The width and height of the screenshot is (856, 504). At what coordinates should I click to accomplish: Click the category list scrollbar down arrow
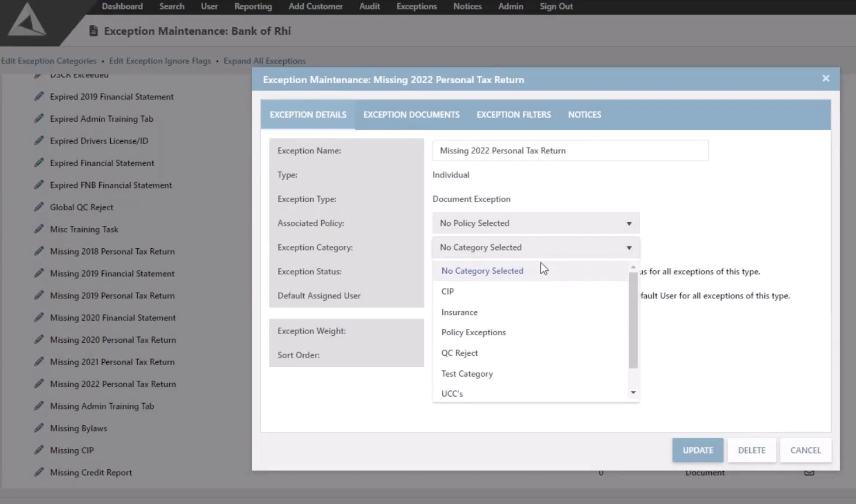(633, 393)
